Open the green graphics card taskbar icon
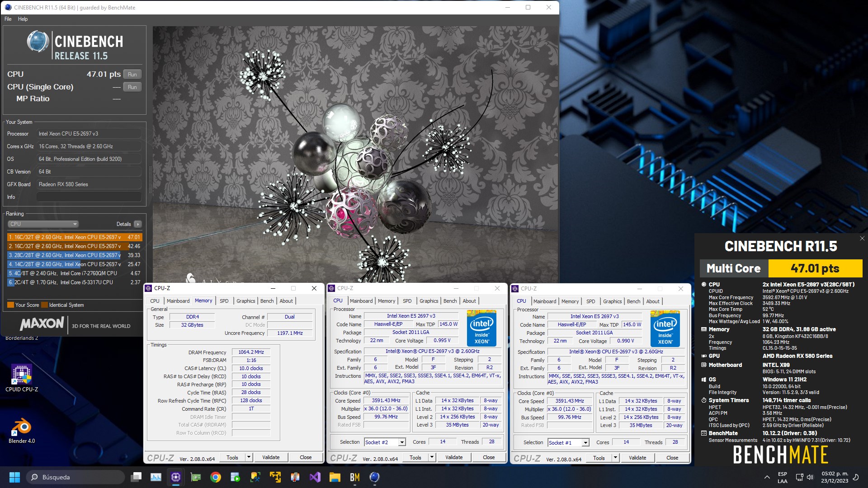The image size is (868, 488). pyautogui.click(x=196, y=477)
